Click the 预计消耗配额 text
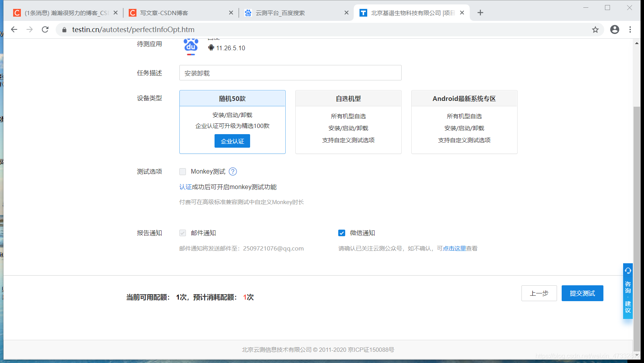The height and width of the screenshot is (363, 644). pos(215,297)
